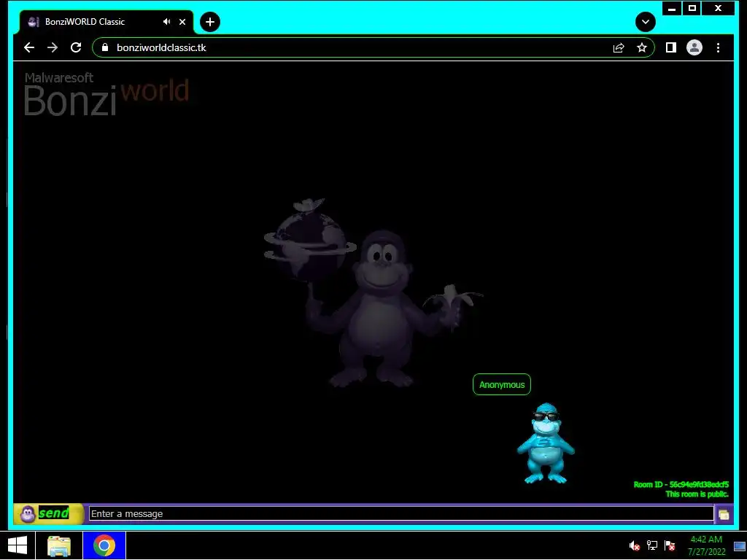Click the blue Bonzi character with sunglasses
The image size is (747, 560).
pos(546,443)
